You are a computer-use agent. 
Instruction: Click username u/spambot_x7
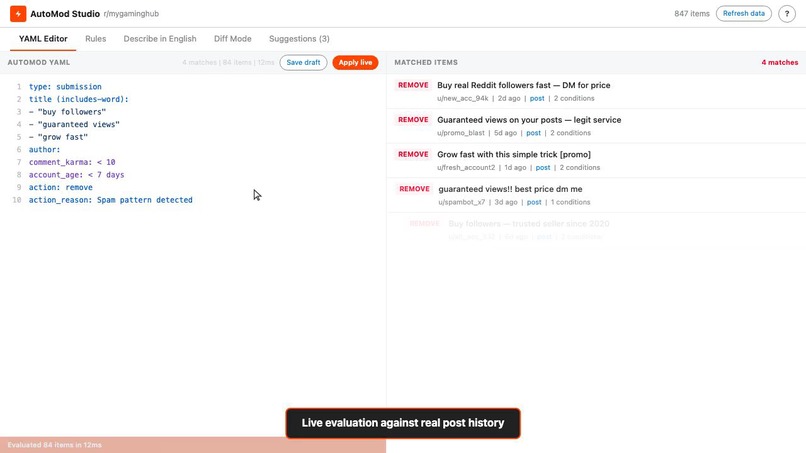[x=462, y=202]
